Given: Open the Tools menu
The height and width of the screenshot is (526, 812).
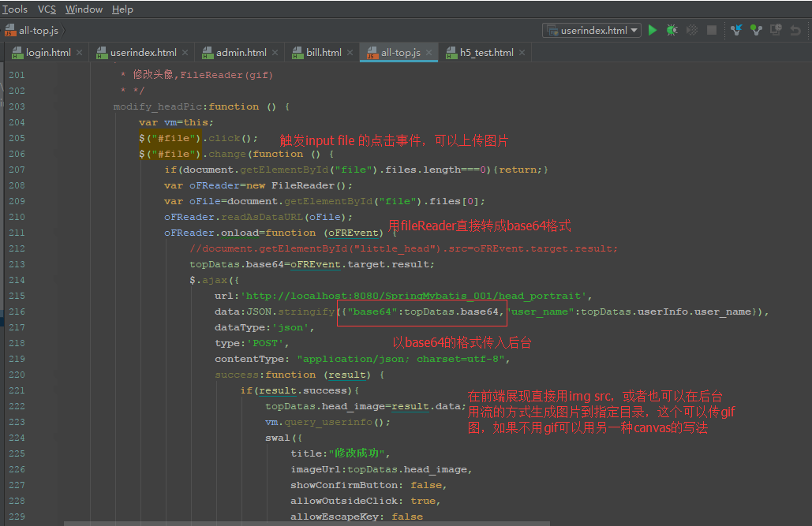Looking at the screenshot, I should click(15, 9).
